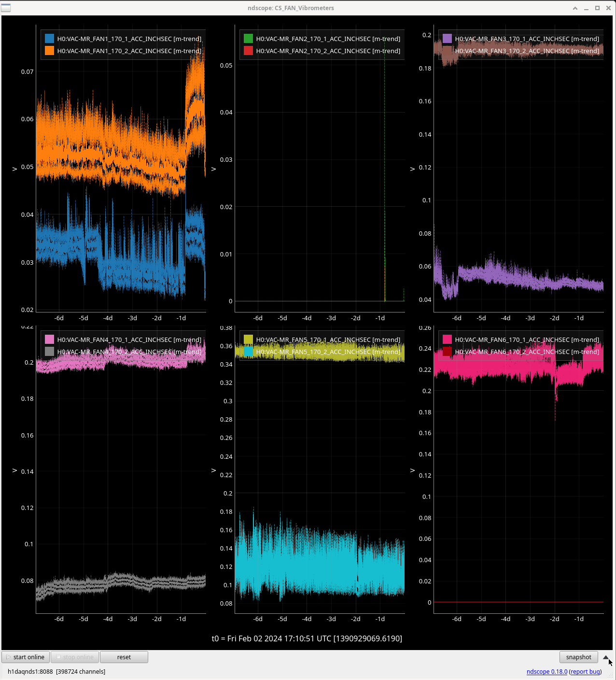Click the purple FAN3_170_1 legend marker
The image size is (616, 680).
(x=447, y=39)
